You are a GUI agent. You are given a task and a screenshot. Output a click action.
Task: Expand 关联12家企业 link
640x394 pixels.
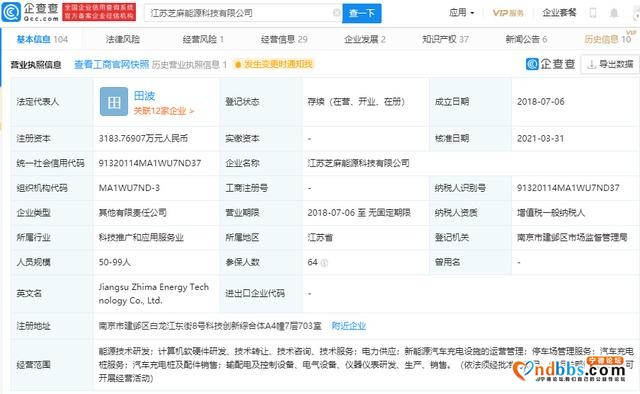click(x=164, y=111)
